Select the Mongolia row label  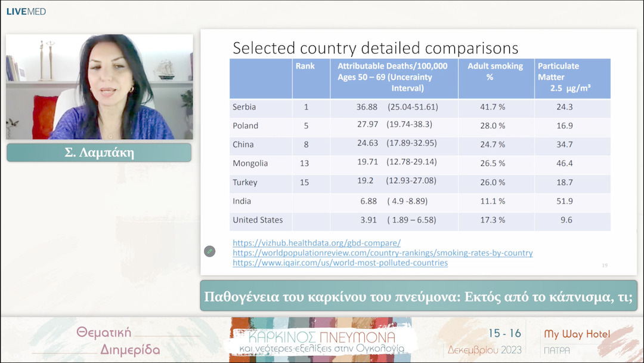coord(250,164)
